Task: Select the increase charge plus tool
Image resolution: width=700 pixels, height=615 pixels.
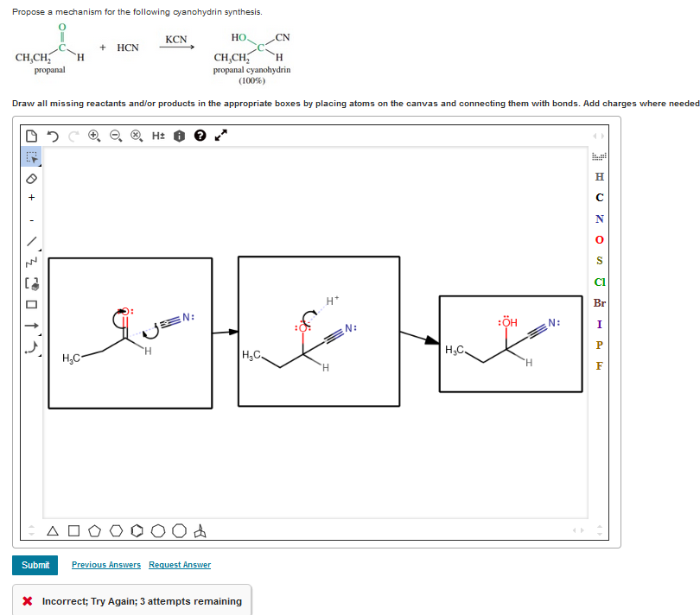Action: [31, 198]
